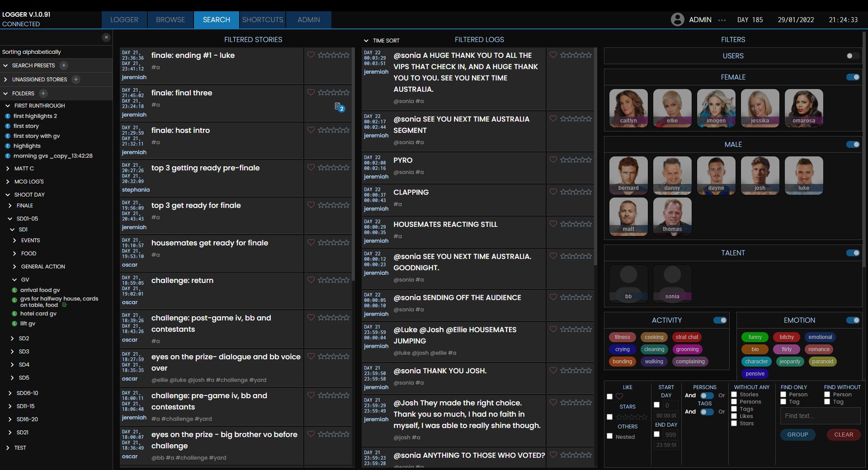Click the CLEAR filters button
The width and height of the screenshot is (868, 470).
coord(844,435)
